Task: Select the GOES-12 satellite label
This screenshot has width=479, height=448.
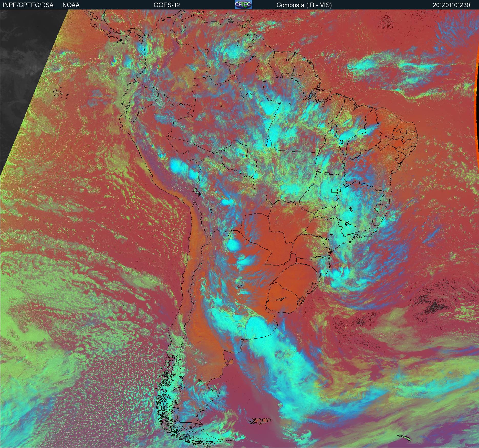Action: 166,5
